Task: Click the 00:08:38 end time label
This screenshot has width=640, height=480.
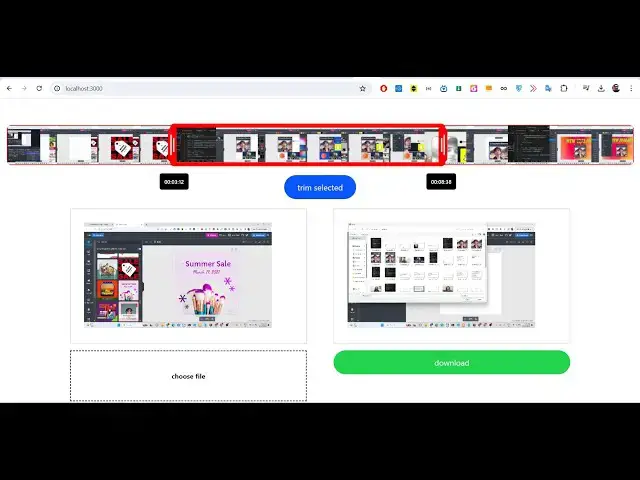Action: (441, 182)
